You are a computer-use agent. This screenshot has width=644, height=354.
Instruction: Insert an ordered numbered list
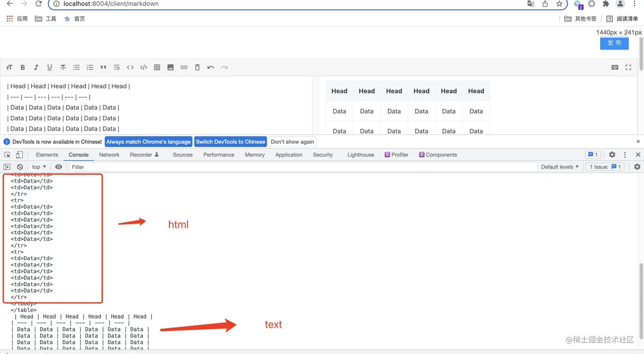pyautogui.click(x=90, y=67)
